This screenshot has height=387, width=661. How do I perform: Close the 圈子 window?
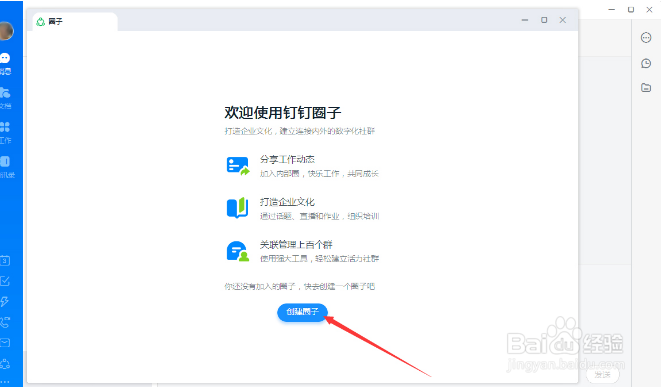coord(563,20)
